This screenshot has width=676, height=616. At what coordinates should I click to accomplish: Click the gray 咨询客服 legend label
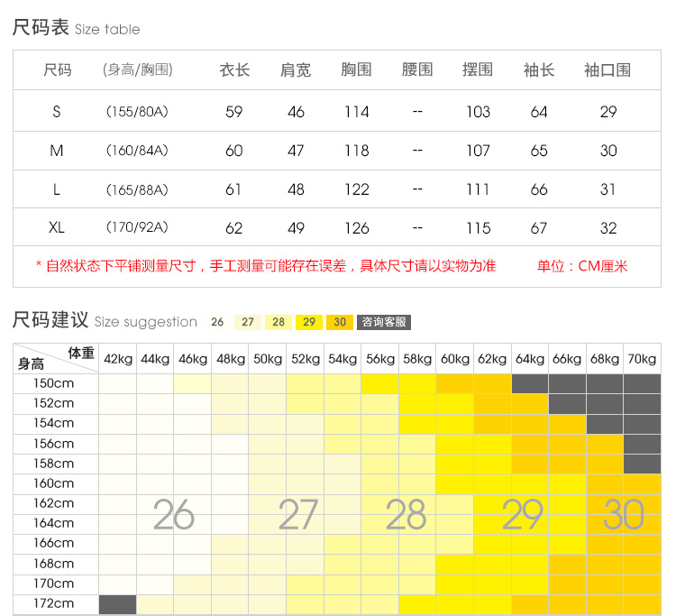[383, 322]
